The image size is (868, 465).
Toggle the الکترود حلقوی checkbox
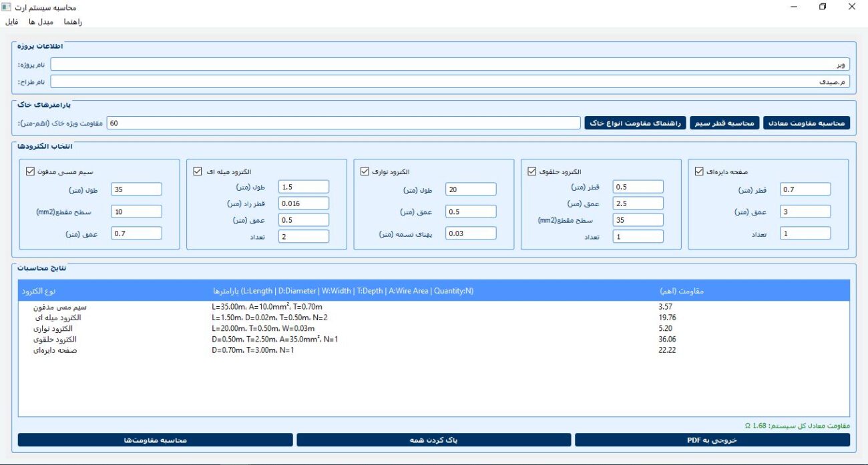pyautogui.click(x=532, y=171)
